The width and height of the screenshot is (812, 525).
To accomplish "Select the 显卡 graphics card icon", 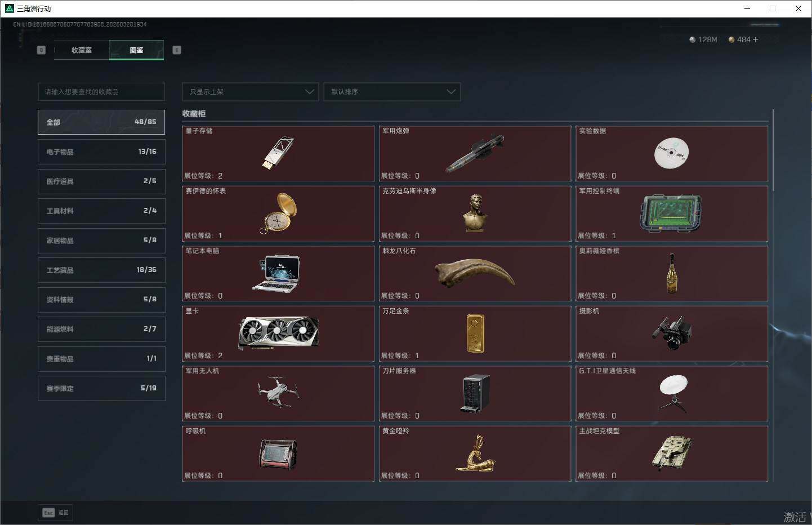I will point(279,333).
